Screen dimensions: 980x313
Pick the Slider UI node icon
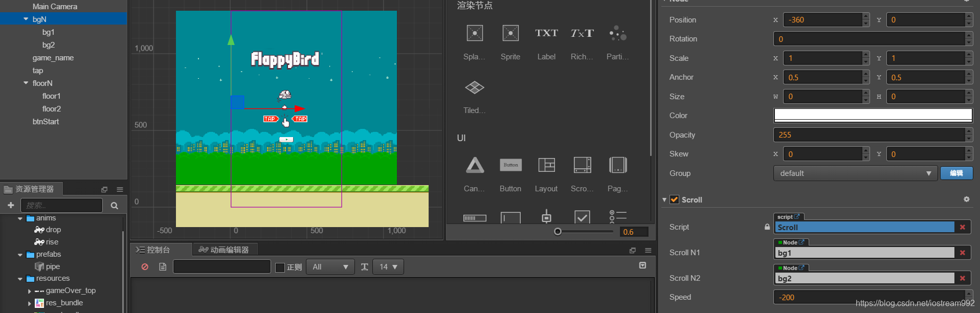tap(546, 216)
